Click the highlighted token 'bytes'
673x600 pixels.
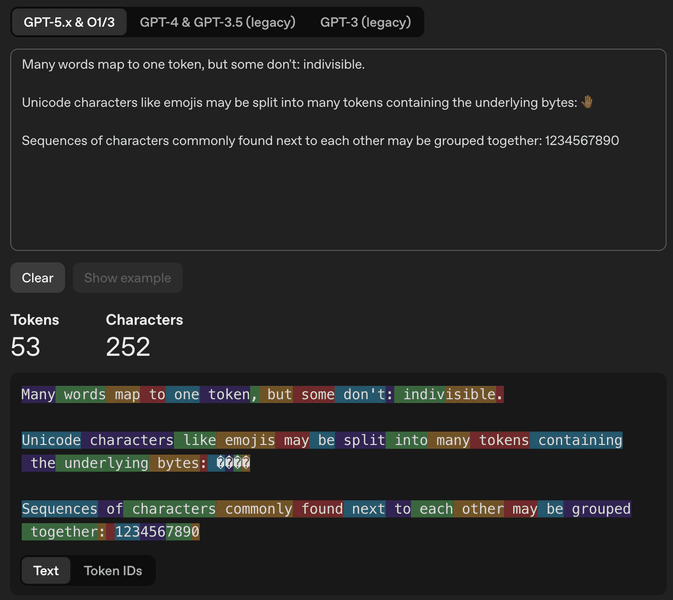[x=174, y=463]
